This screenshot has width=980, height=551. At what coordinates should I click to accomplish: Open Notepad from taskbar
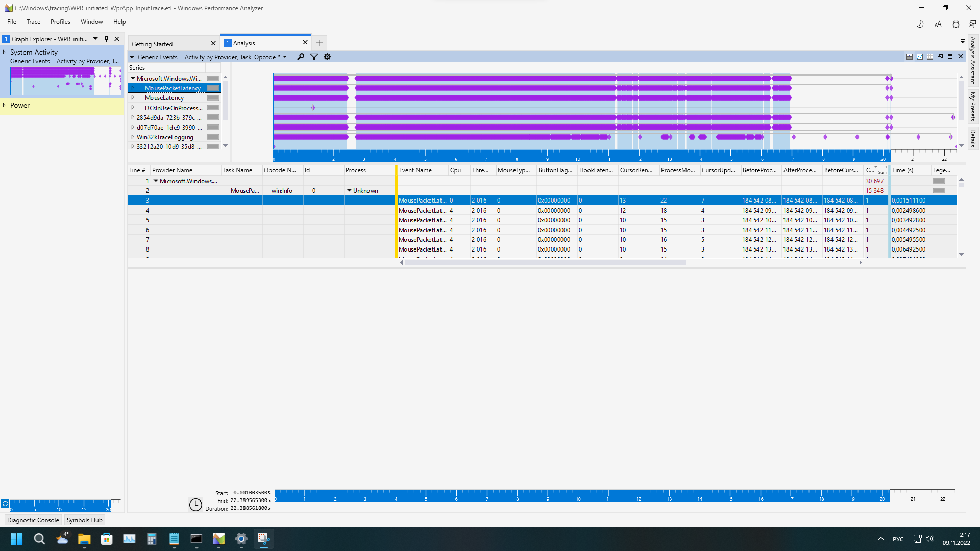point(174,539)
